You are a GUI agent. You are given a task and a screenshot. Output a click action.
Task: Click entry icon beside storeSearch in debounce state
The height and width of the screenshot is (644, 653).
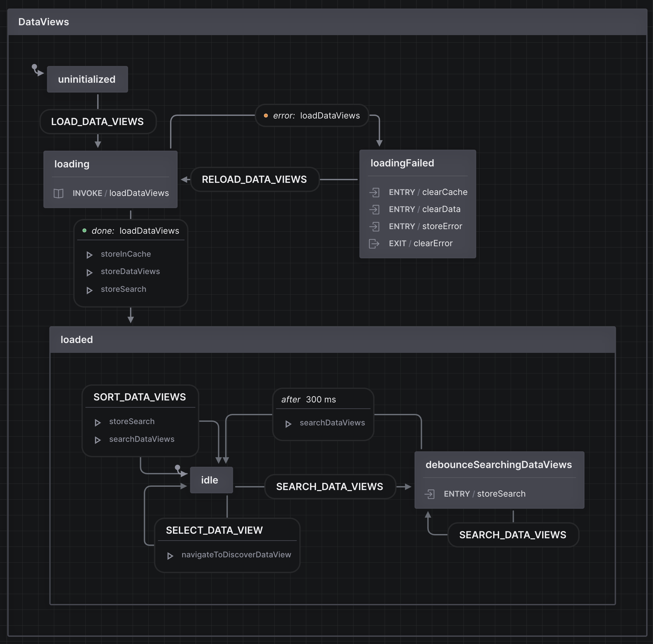point(430,494)
